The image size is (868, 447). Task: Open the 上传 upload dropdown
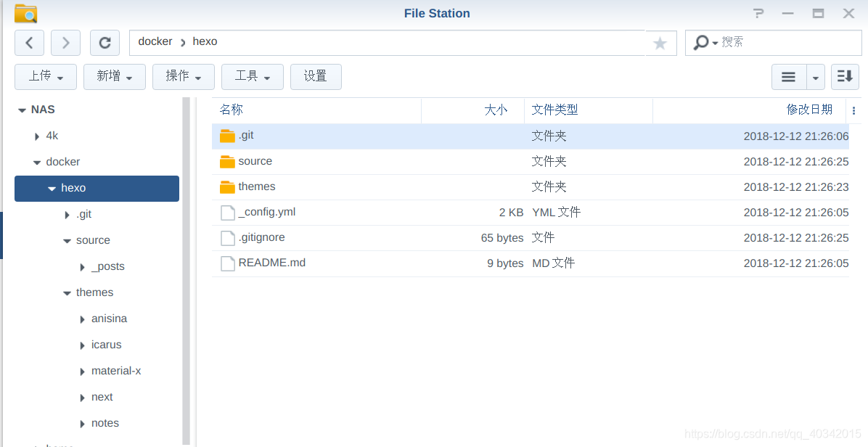pos(46,77)
